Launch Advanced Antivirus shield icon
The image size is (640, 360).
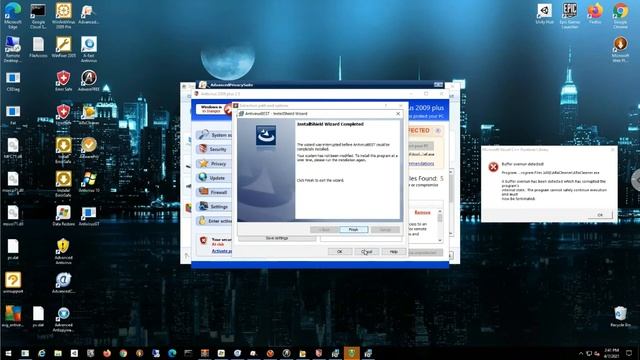[63, 251]
